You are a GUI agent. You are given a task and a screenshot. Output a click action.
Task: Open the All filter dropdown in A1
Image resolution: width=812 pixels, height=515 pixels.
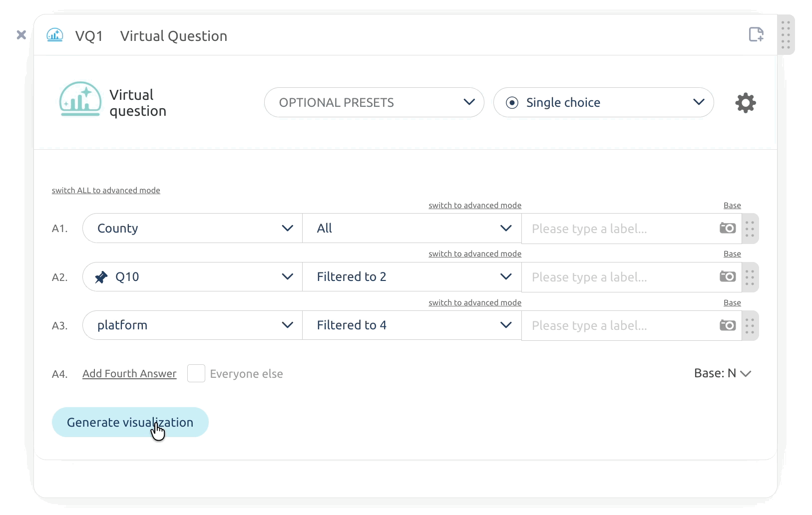pyautogui.click(x=412, y=228)
